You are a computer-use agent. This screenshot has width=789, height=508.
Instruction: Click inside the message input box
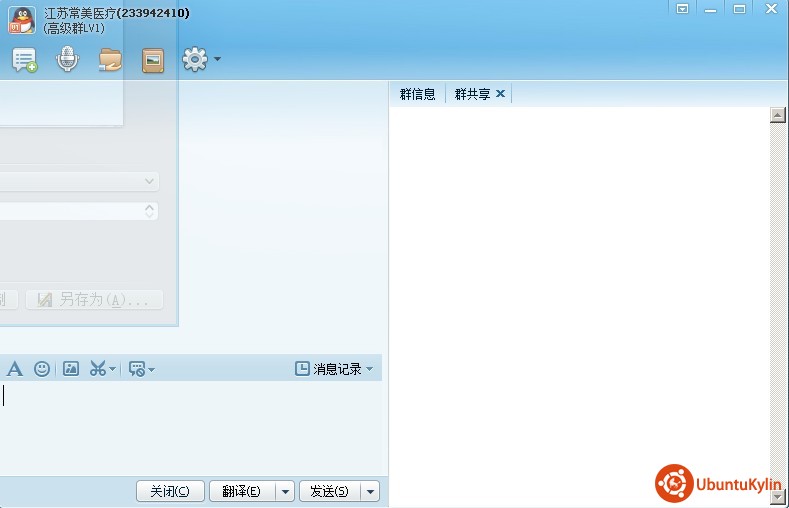click(x=190, y=425)
